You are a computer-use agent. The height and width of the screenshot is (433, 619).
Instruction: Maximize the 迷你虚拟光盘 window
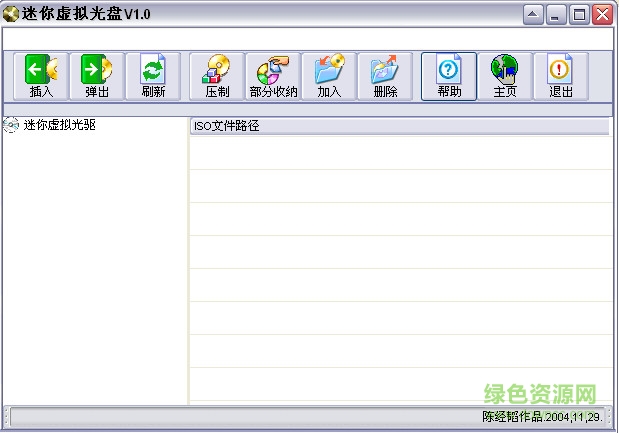[x=579, y=14]
